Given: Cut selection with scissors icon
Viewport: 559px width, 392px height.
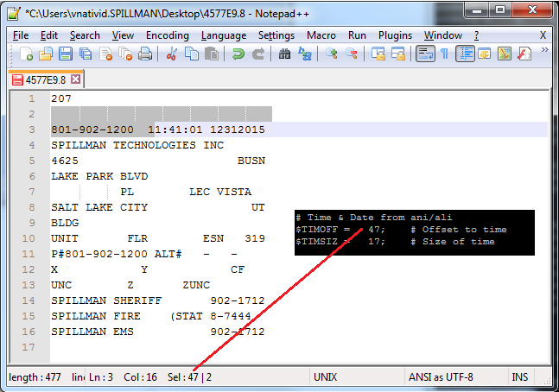Looking at the screenshot, I should coord(172,54).
